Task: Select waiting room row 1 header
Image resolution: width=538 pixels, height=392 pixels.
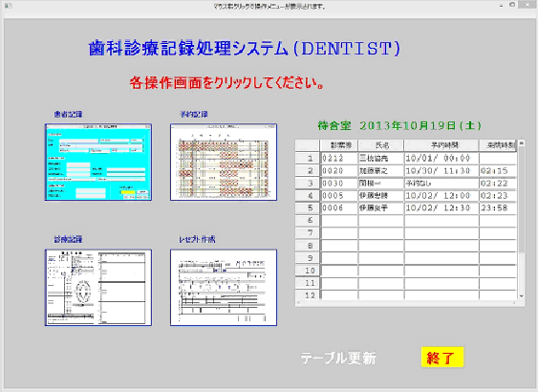Action: tap(308, 159)
